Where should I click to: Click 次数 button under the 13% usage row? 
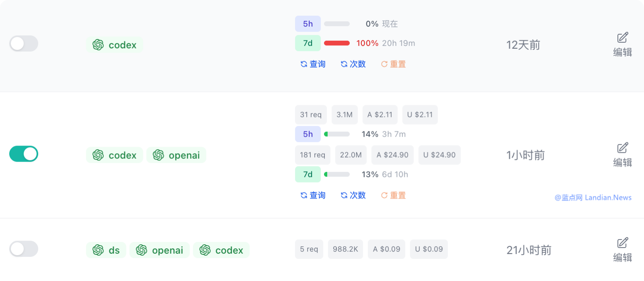pos(353,195)
